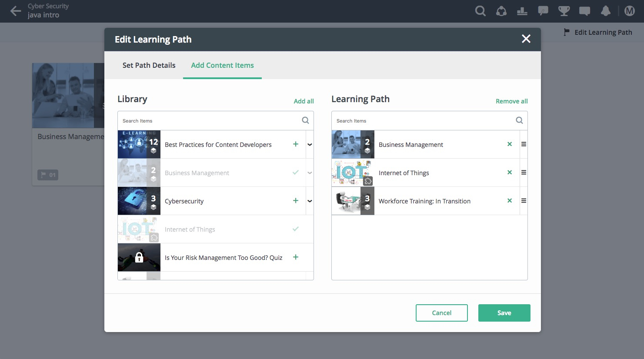
Task: Click the Save button
Action: coord(504,313)
